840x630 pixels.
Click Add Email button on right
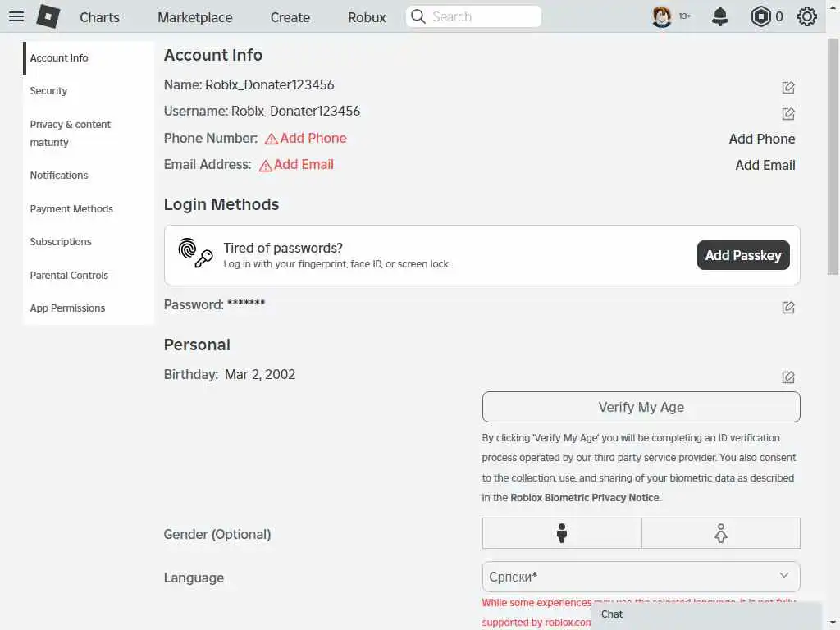[x=765, y=165]
